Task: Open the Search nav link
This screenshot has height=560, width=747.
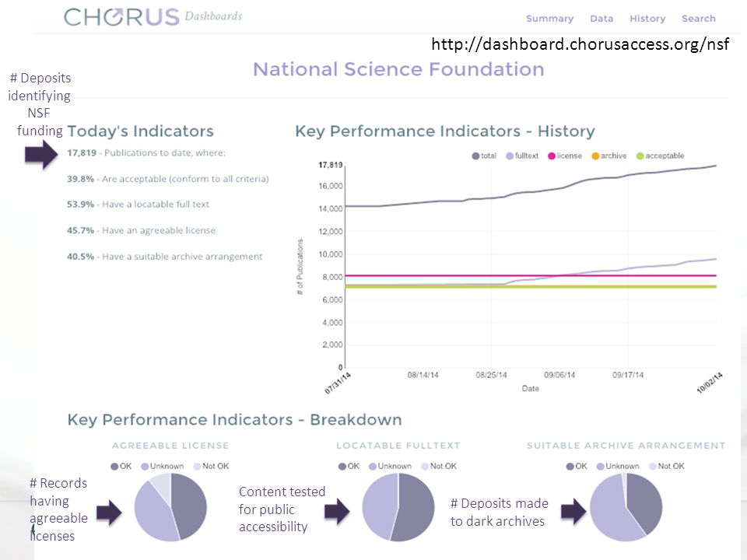Action: click(x=699, y=19)
